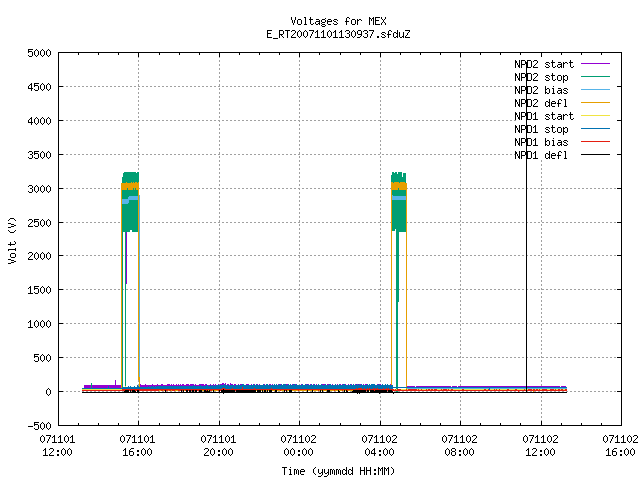Click the 'NPD2 stop' legend label
The width and height of the screenshot is (640, 480).
tap(541, 77)
